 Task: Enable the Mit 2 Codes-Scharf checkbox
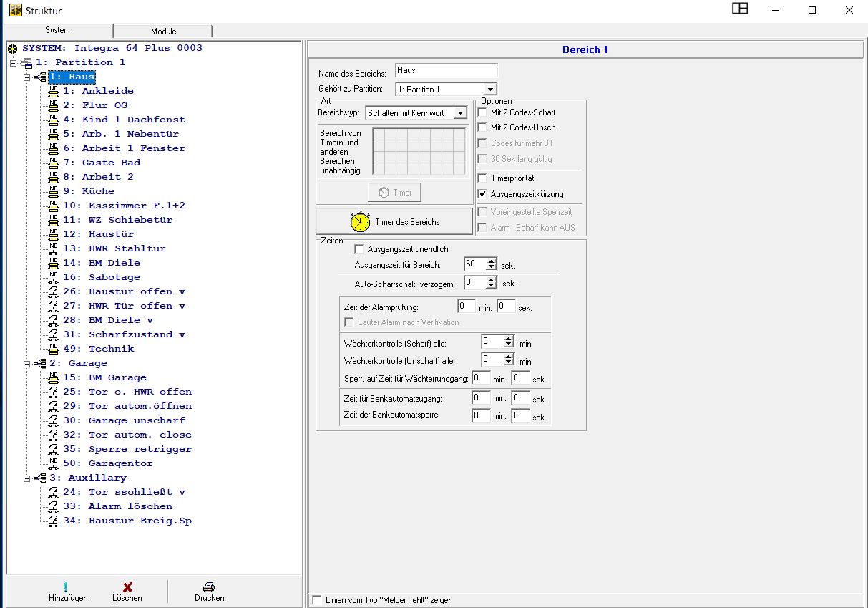[482, 112]
